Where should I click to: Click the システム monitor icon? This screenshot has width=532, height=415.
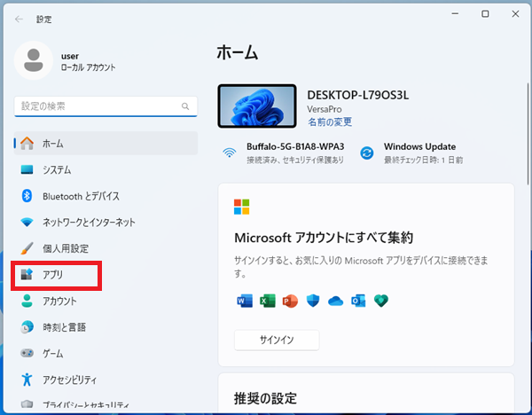pos(27,169)
